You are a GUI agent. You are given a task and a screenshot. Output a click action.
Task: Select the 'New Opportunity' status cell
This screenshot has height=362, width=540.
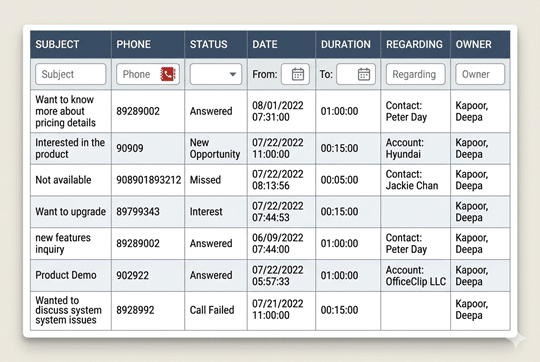click(215, 148)
